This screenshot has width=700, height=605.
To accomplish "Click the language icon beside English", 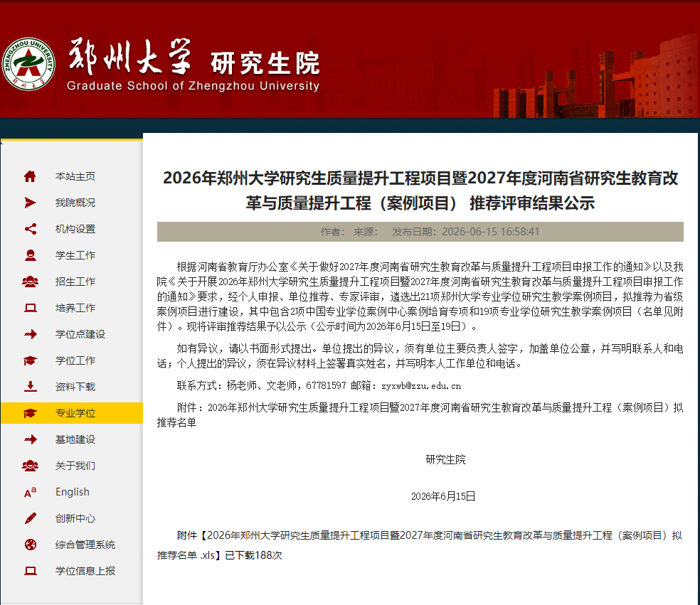I will coord(30,492).
